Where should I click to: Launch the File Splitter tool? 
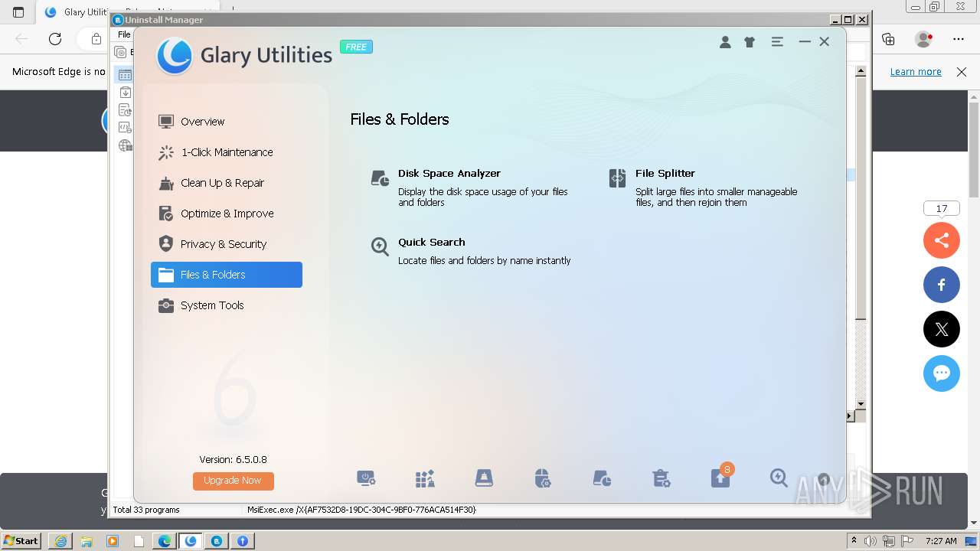[703, 187]
